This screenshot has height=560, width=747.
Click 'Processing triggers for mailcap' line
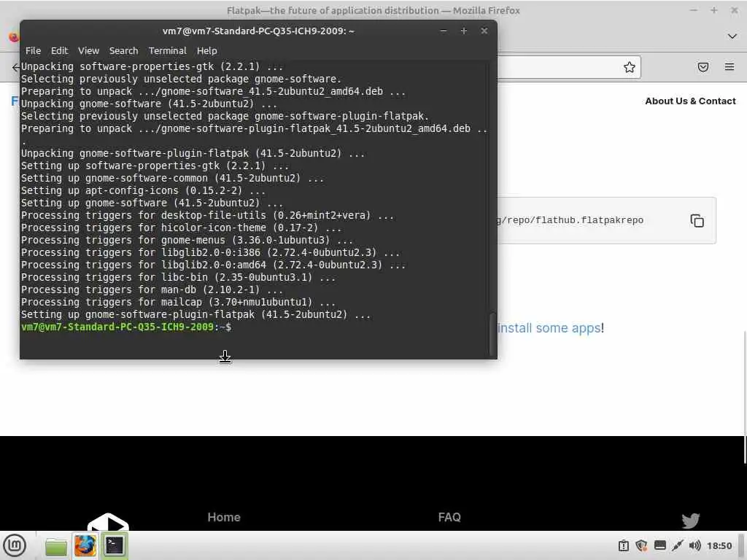point(178,303)
